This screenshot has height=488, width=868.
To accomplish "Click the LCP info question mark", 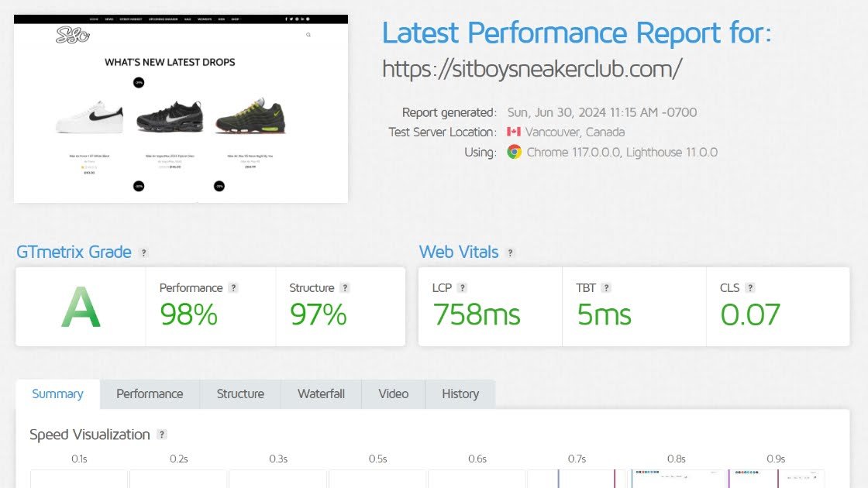I will [462, 288].
